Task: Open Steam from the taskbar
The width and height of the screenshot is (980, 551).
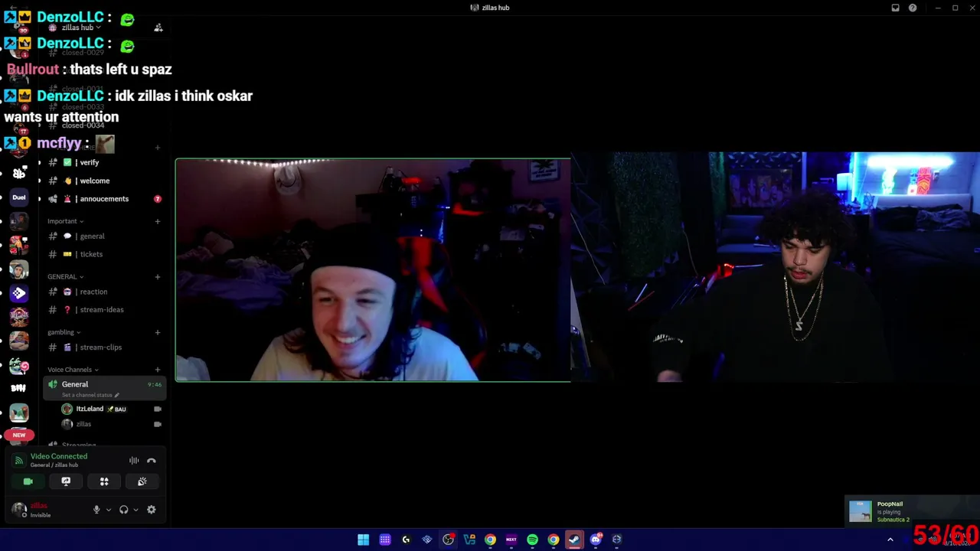Action: coord(574,540)
